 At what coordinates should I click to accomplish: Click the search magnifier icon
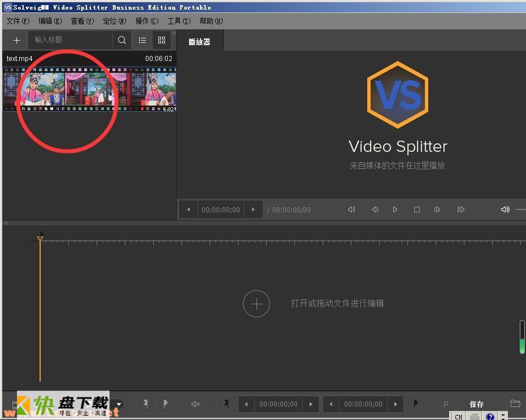[122, 40]
